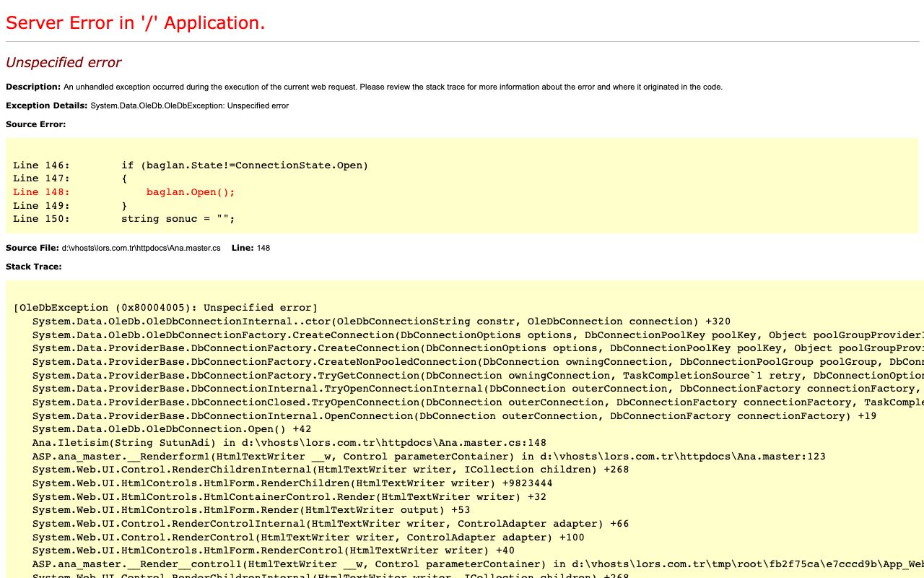The image size is (924, 578).
Task: Click the 'Server Error in '/' Application.' heading
Action: coord(135,23)
